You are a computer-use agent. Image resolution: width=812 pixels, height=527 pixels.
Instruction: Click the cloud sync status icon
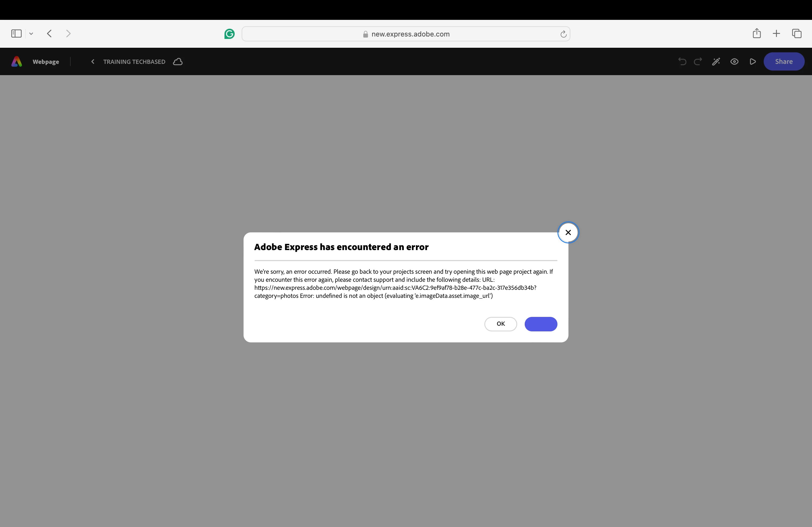point(178,62)
